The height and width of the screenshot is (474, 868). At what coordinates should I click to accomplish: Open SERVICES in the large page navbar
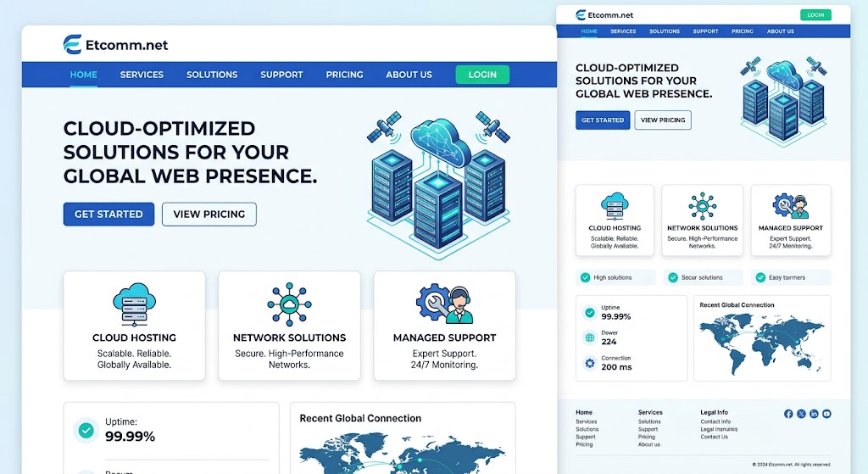coord(142,75)
